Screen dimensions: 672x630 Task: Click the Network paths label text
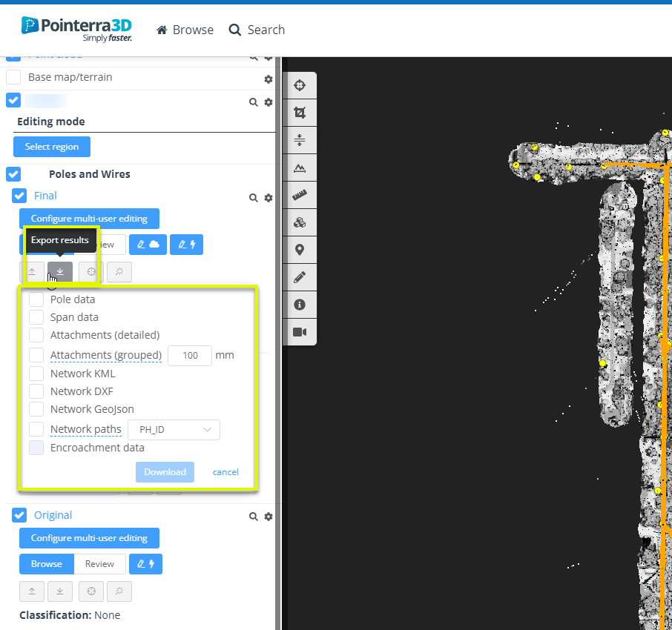86,429
